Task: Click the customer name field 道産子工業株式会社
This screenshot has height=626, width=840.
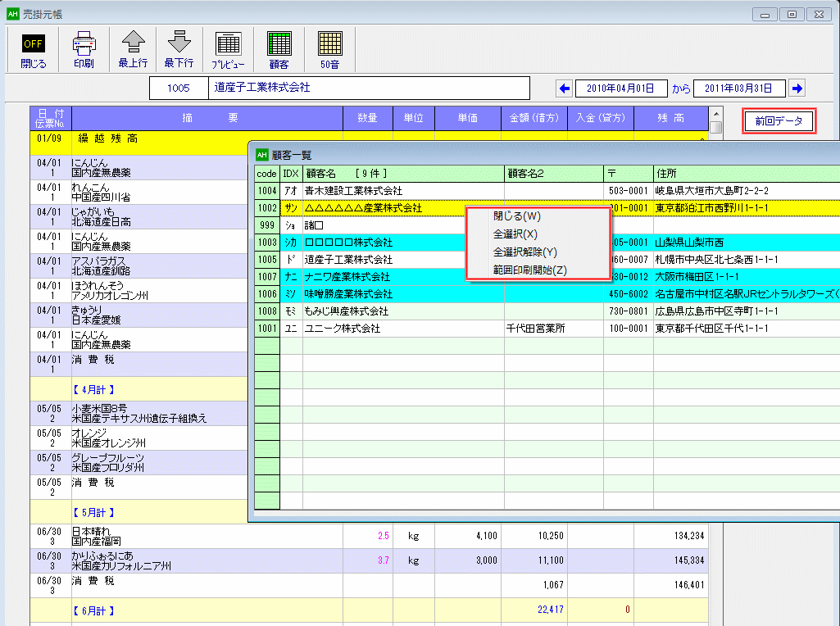Action: [x=369, y=88]
